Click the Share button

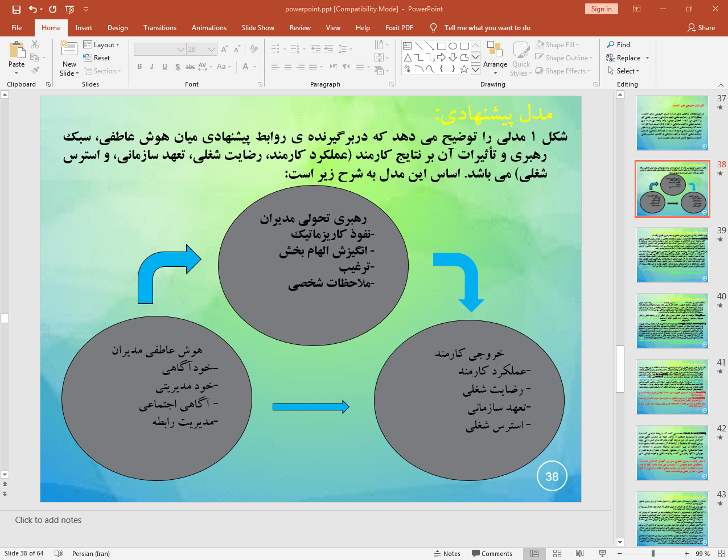point(701,27)
